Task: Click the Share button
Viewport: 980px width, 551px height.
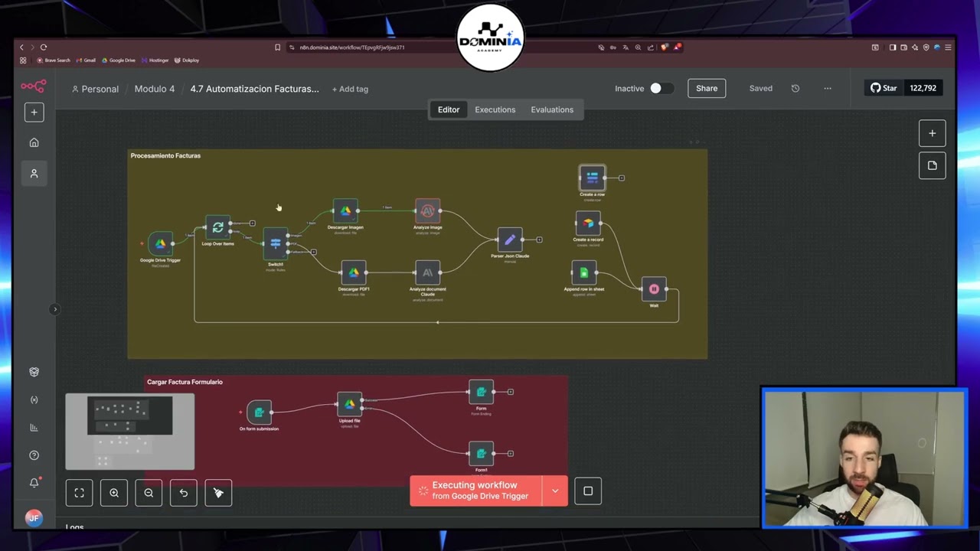Action: point(707,88)
